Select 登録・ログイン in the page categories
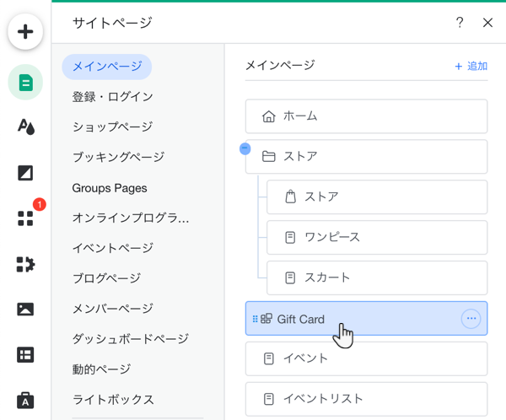Image resolution: width=506 pixels, height=420 pixels. tap(112, 97)
